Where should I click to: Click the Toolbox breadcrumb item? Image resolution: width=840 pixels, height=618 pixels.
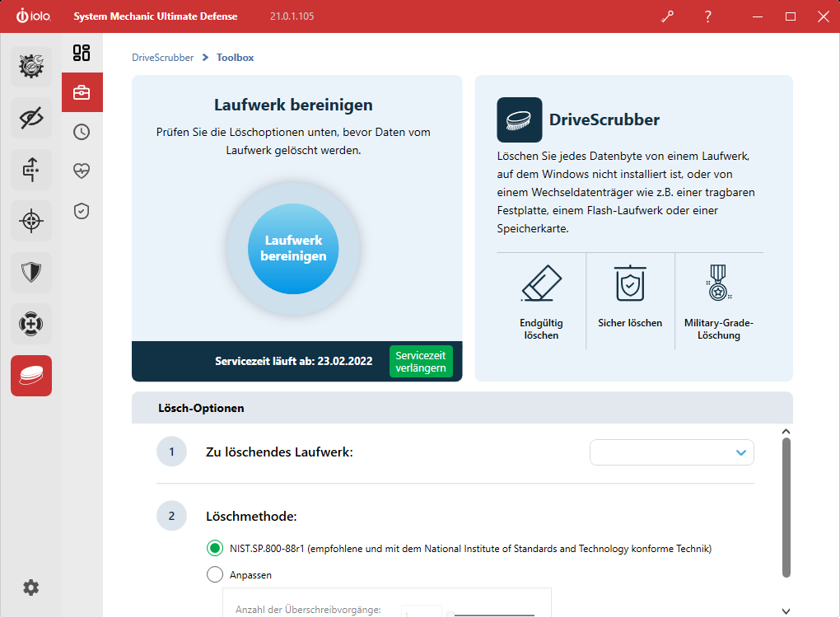point(236,58)
